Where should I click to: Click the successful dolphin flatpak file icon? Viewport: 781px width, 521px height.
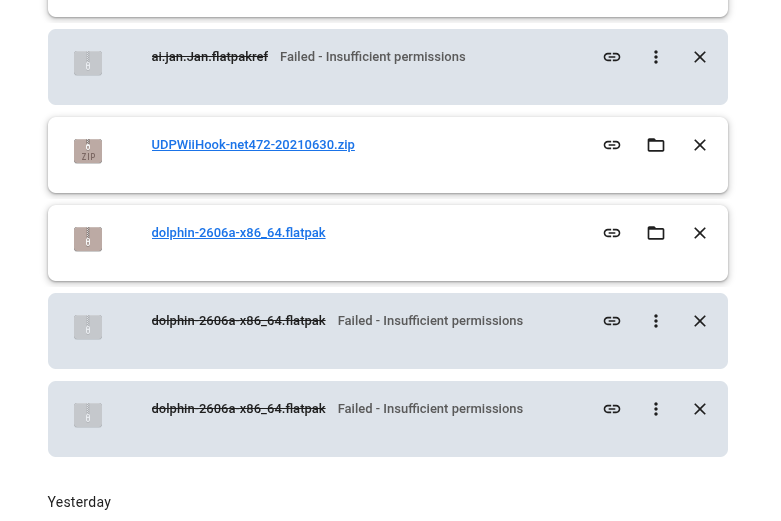88,239
